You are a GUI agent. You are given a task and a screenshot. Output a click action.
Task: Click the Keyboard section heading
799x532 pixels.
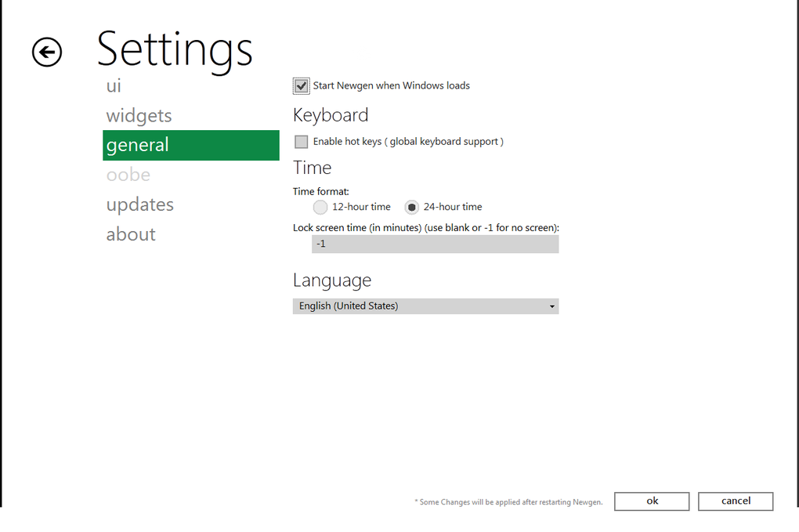331,116
